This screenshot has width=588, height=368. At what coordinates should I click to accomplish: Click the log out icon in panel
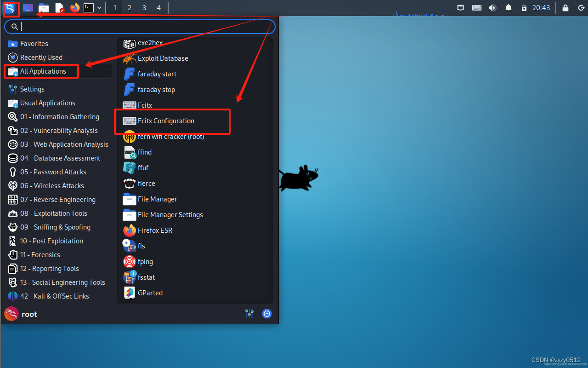(x=581, y=8)
